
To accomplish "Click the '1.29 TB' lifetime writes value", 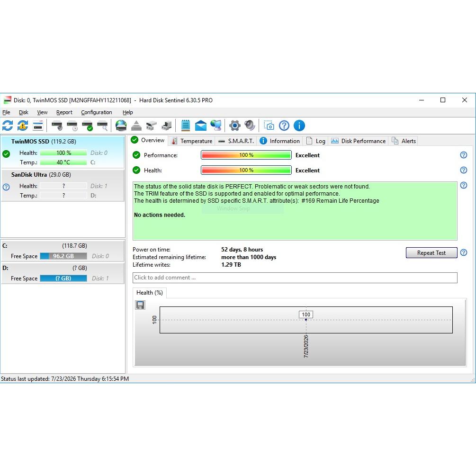I will click(x=231, y=265).
